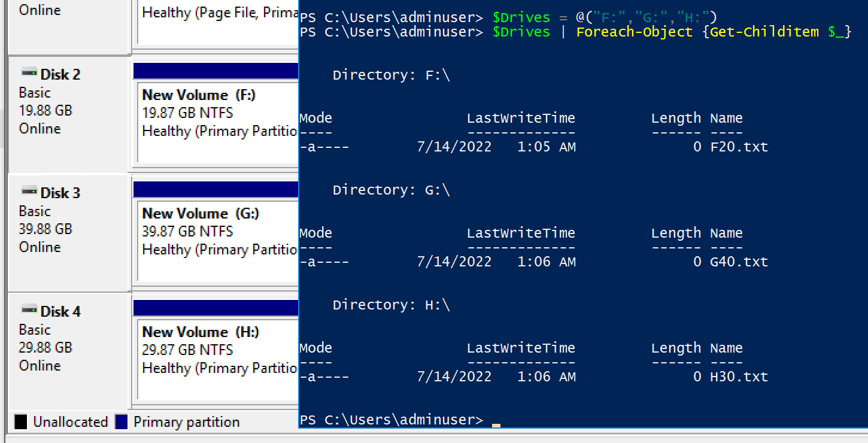This screenshot has height=443, width=868.
Task: Click the Disk 2 Basic 19.88 GB label
Action: (x=45, y=102)
